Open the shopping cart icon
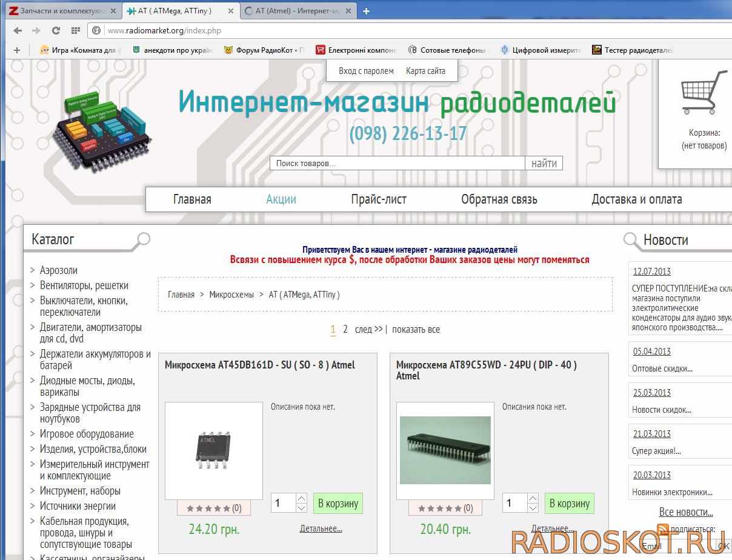Screen dimensions: 732x560 (704, 92)
